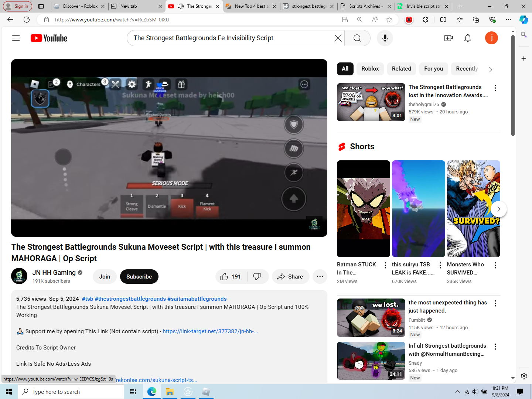This screenshot has height=399, width=532.
Task: Open the browser Extensions puzzle icon
Action: point(425,20)
